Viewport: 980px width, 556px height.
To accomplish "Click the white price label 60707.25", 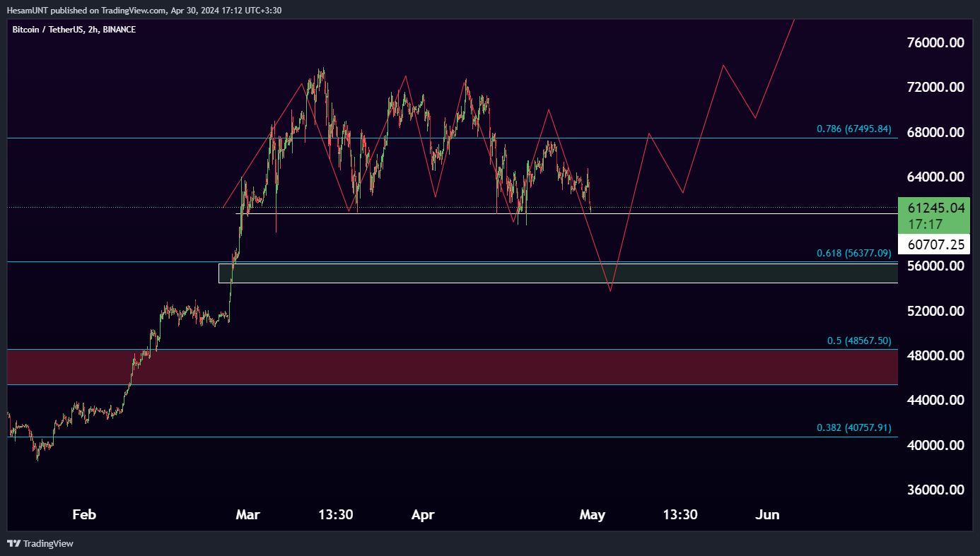I will 933,244.
